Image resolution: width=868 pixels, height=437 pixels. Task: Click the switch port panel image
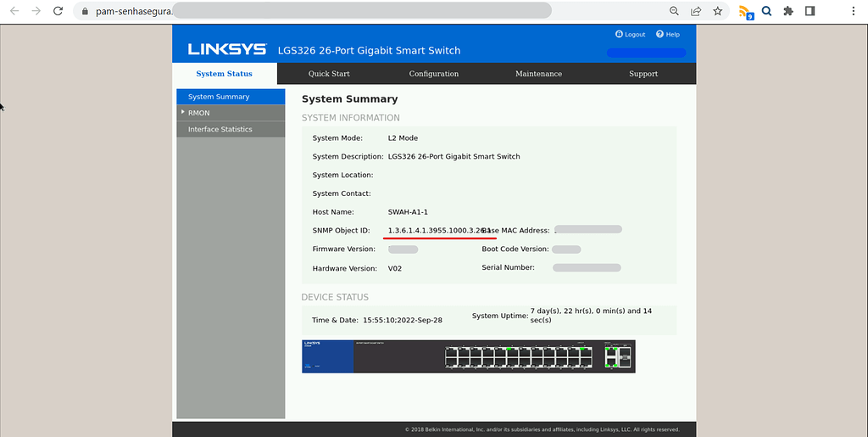(x=468, y=356)
